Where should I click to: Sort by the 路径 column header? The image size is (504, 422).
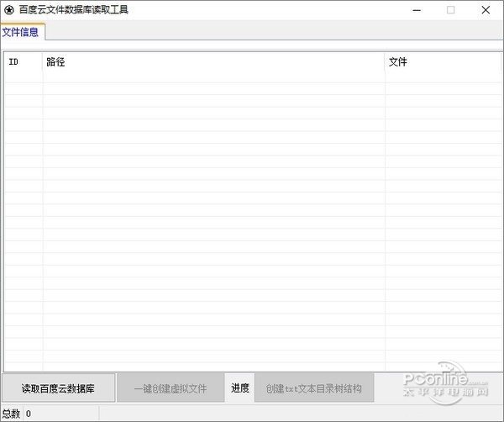213,61
